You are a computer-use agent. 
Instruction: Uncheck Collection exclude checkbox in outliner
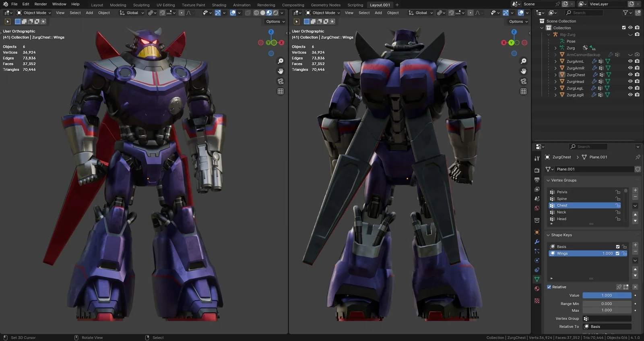[x=624, y=28]
